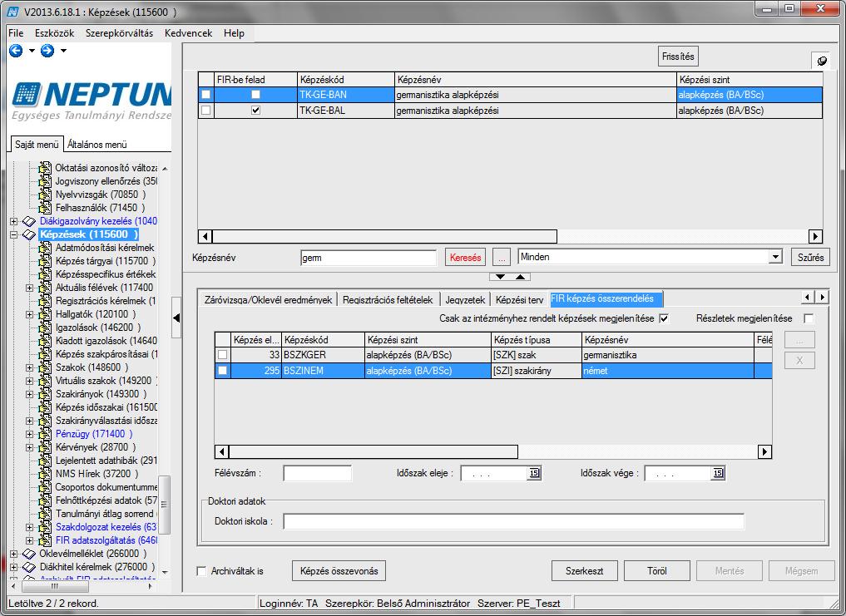Click the Frissítés button
The height and width of the screenshot is (616, 846).
(678, 56)
